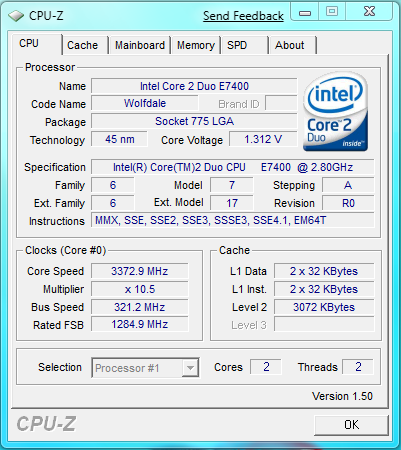Image resolution: width=401 pixels, height=450 pixels.
Task: Click the empty Level 3 cache field
Action: (324, 324)
